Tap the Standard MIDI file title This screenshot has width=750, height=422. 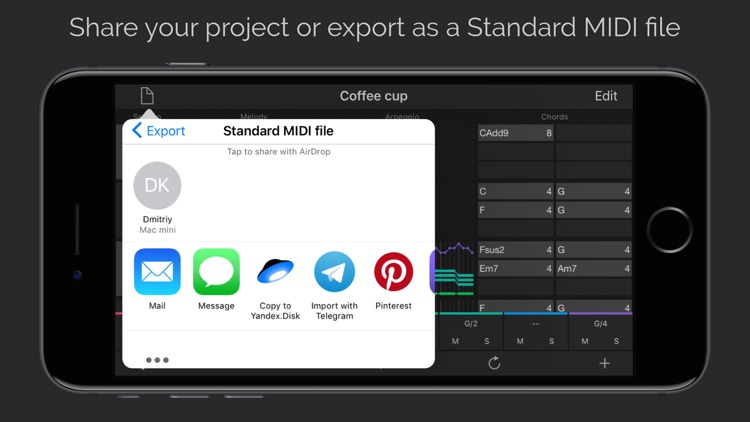278,131
